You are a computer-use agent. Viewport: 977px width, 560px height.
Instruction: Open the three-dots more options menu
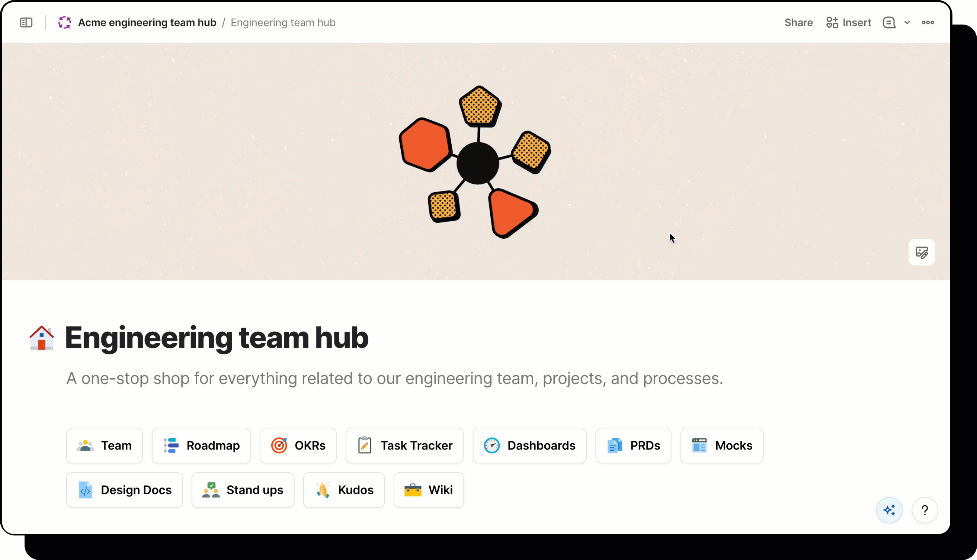[x=928, y=23]
